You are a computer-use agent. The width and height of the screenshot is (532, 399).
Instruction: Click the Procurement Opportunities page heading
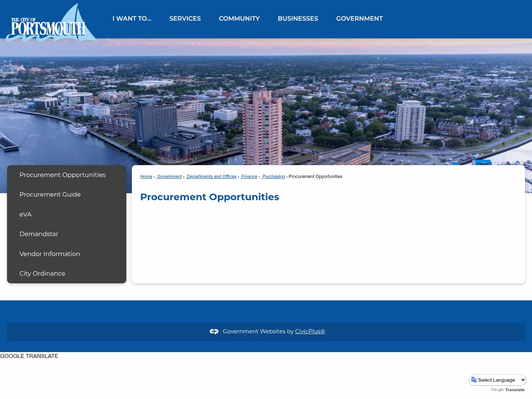coord(209,197)
